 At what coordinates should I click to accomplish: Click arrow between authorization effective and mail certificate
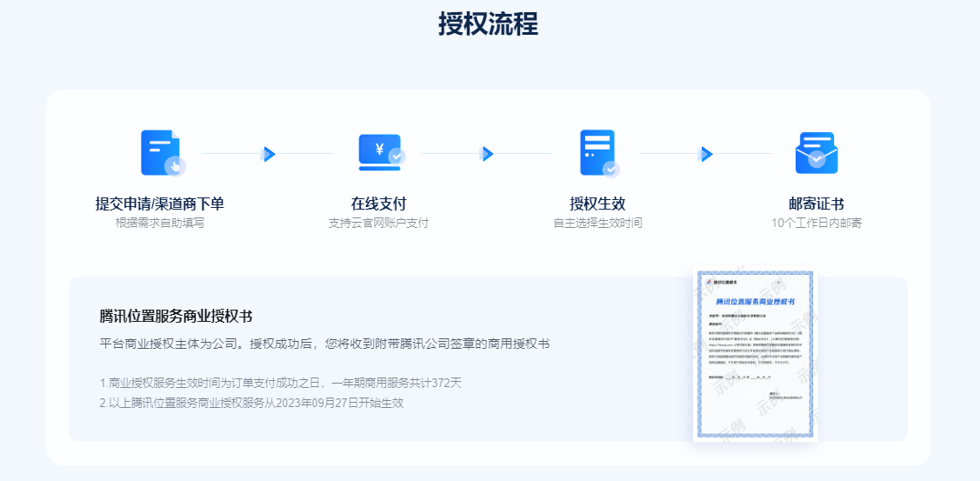705,154
